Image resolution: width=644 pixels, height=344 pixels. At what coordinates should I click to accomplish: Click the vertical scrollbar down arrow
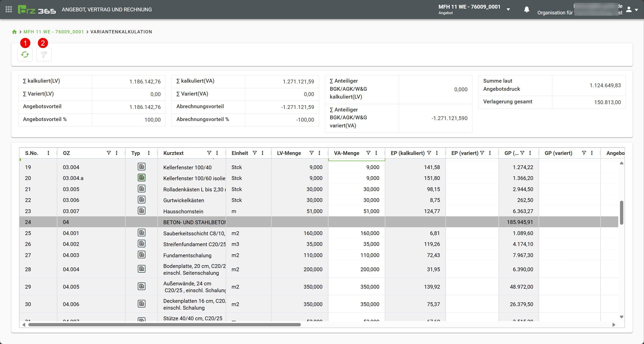(622, 317)
